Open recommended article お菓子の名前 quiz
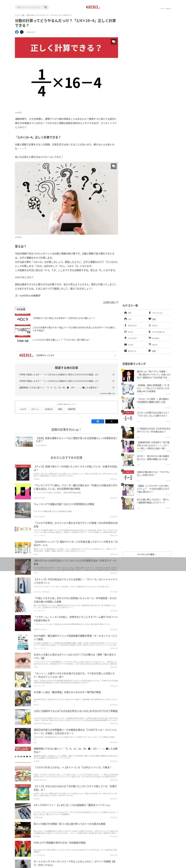 click(x=66, y=472)
